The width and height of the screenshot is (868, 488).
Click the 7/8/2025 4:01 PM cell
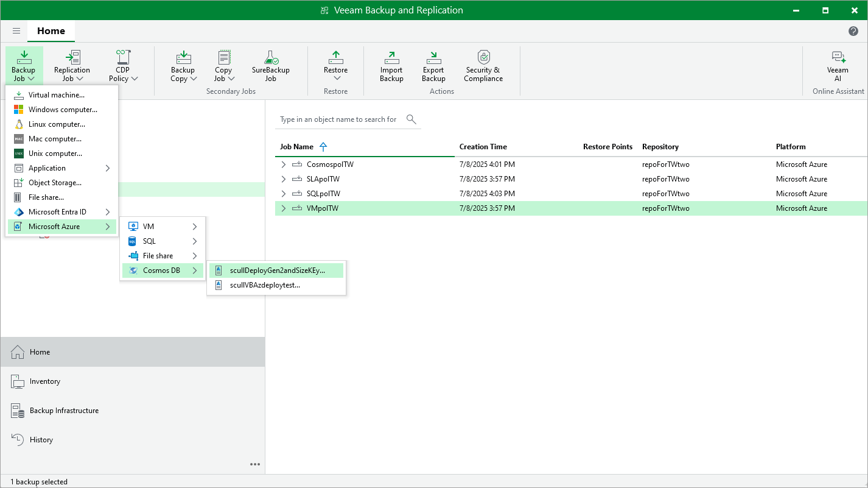[487, 164]
